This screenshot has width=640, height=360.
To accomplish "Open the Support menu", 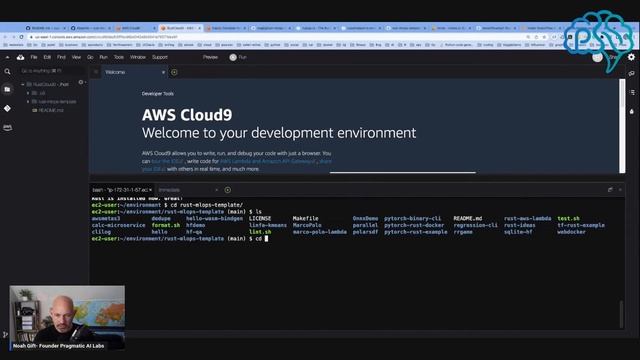I will coord(160,58).
